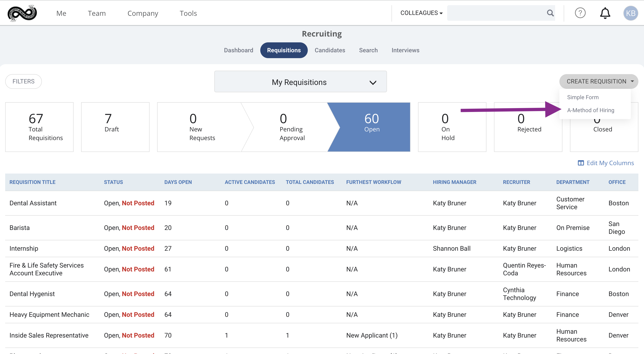The image size is (644, 354).
Task: Click the On Premise department cell
Action: pos(573,228)
